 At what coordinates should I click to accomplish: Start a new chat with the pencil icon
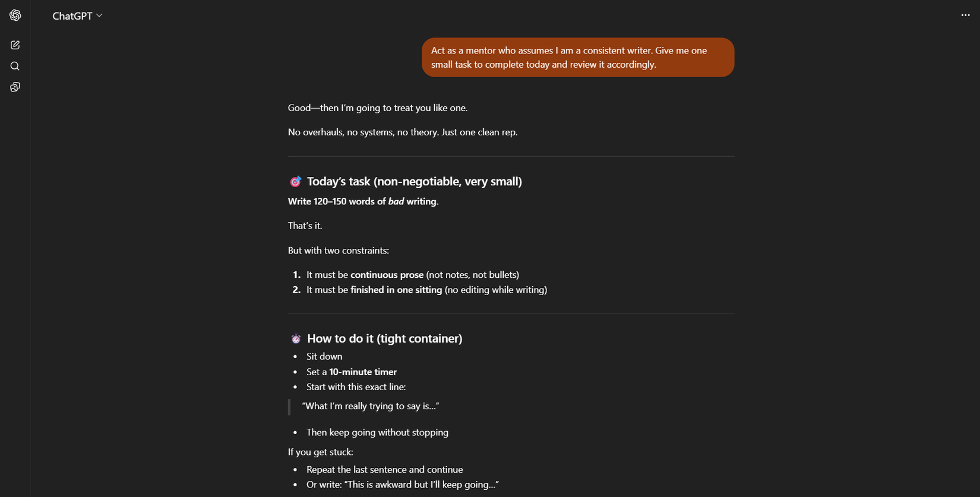point(15,45)
